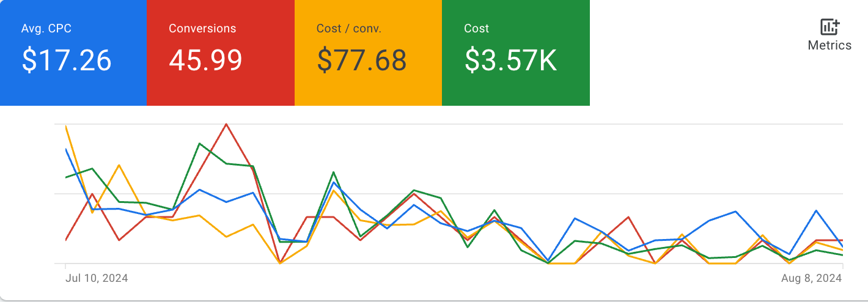Select the yellow Cost / conv. scorecard
The image size is (868, 302).
coord(368,53)
